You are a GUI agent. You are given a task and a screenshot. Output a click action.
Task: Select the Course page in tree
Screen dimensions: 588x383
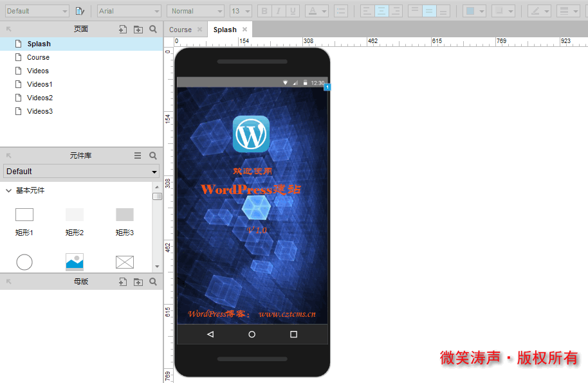[x=81, y=57]
